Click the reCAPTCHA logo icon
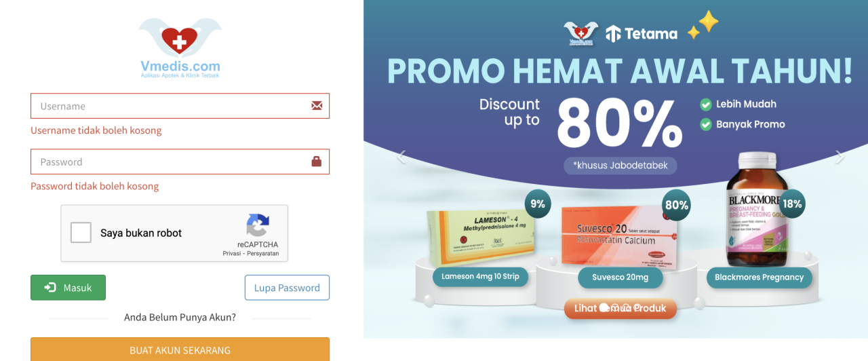Image resolution: width=868 pixels, height=361 pixels. (x=258, y=226)
